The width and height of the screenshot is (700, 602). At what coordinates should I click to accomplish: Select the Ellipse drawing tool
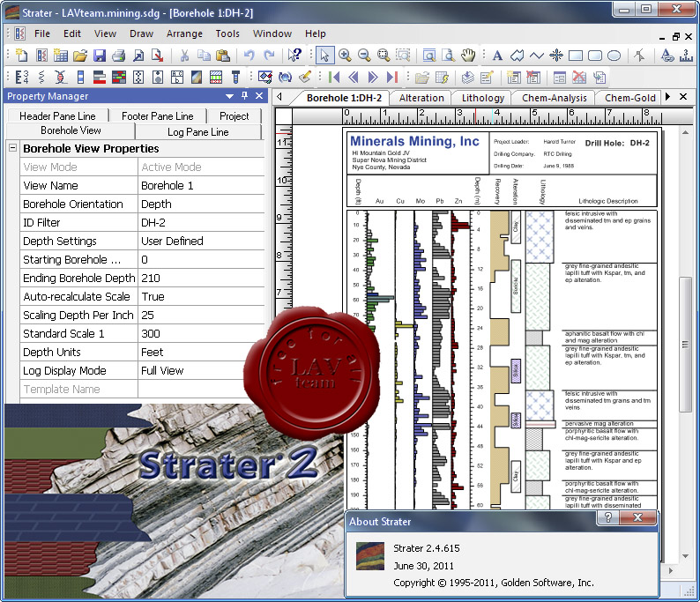[x=614, y=56]
